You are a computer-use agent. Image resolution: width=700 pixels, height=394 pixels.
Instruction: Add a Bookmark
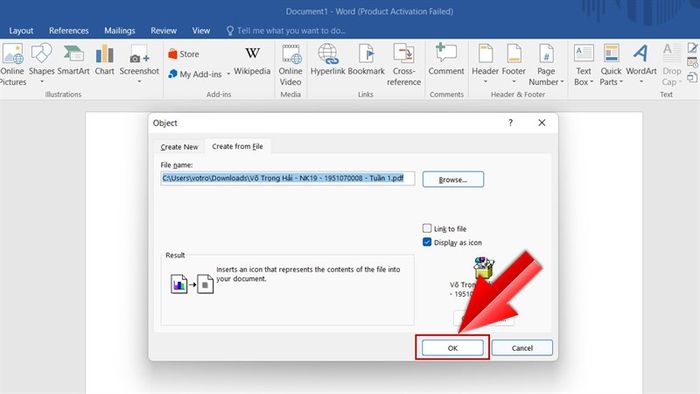366,60
